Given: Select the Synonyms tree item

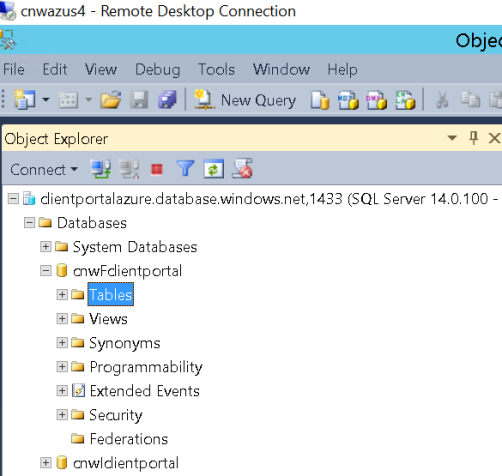Looking at the screenshot, I should point(125,343).
